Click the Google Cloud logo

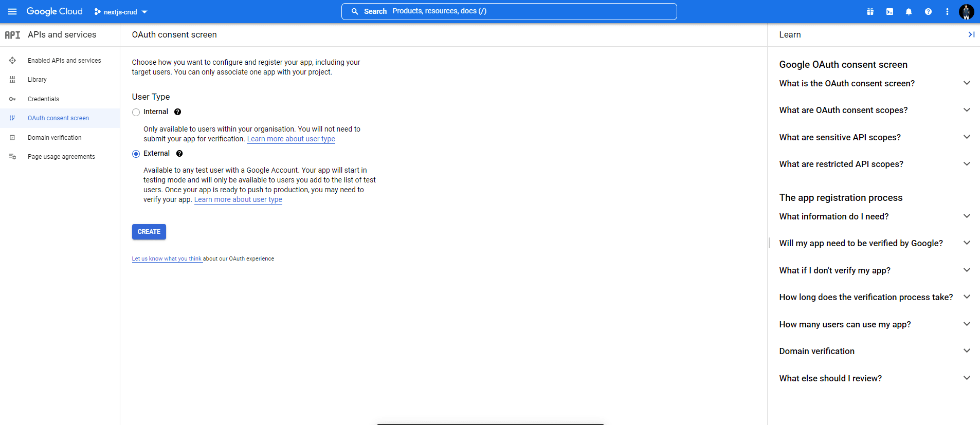[55, 11]
